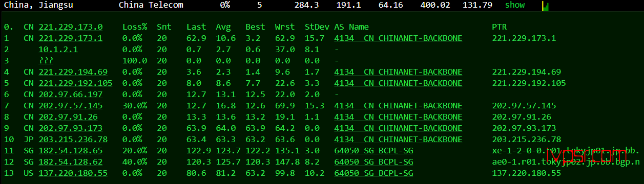Open AS 4134 CHINANET-BACKBONE link in hop 8
Image resolution: width=644 pixels, height=184 pixels.
pyautogui.click(x=398, y=117)
